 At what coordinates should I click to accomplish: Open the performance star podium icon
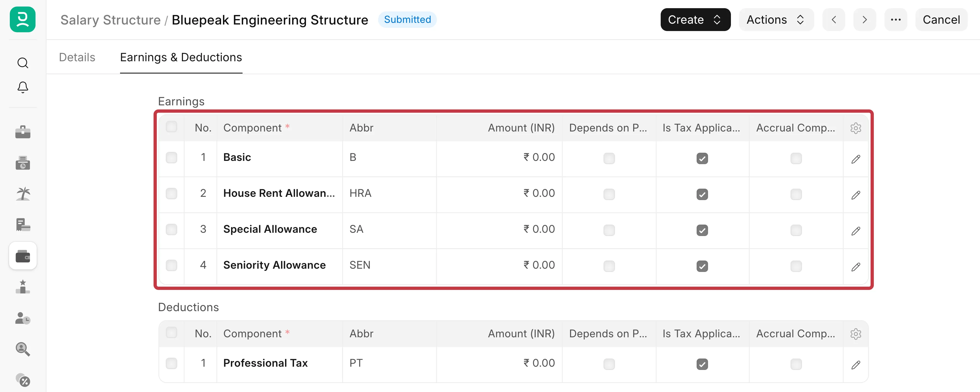[x=23, y=287]
